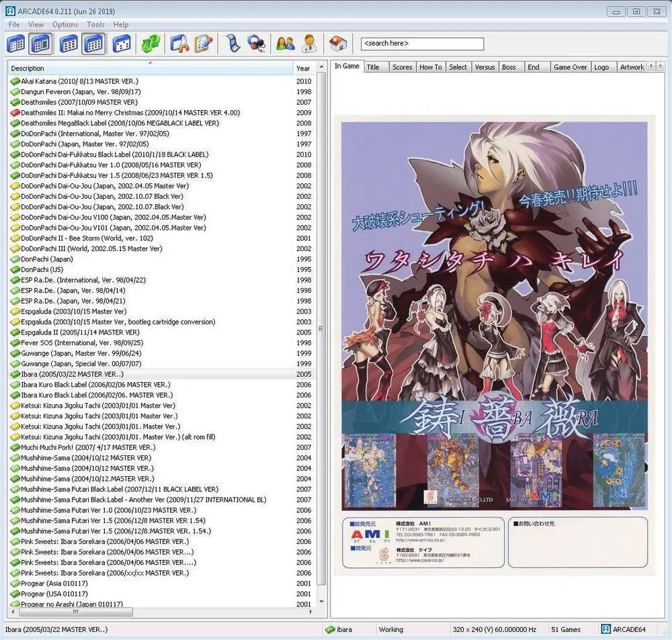Screen dimensions: 672x640
Task: Sort list by Description column header
Action: tap(150, 68)
